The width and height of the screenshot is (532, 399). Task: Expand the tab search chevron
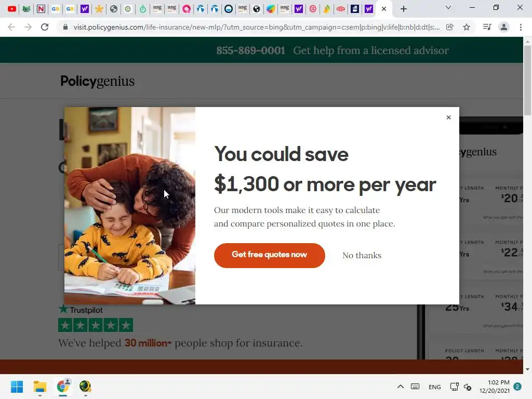[x=448, y=7]
